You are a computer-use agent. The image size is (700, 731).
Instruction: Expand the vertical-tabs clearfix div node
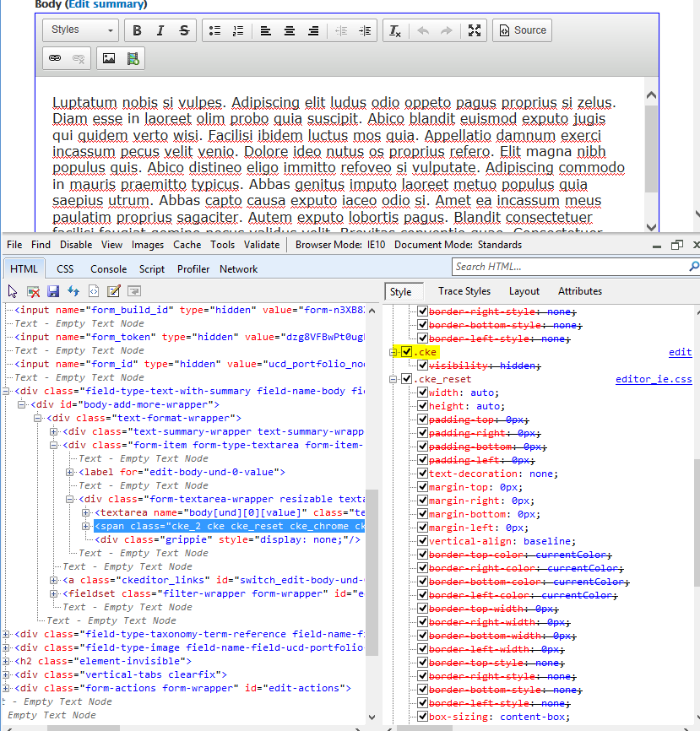tap(6, 675)
